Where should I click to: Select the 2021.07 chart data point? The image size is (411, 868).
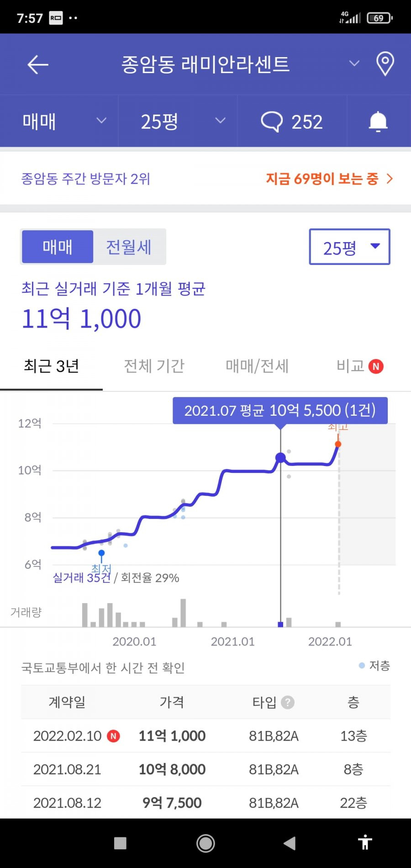pyautogui.click(x=280, y=457)
